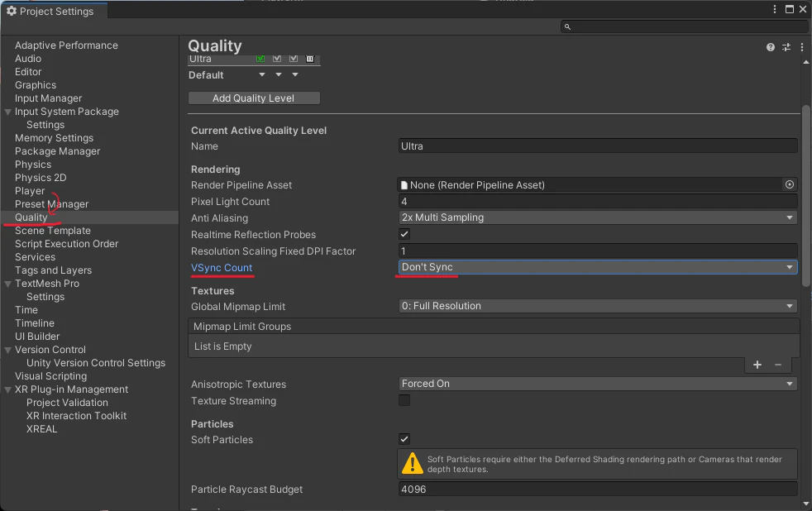Toggle the green first checkbox for Ultra
The image size is (812, 511).
pyautogui.click(x=260, y=59)
